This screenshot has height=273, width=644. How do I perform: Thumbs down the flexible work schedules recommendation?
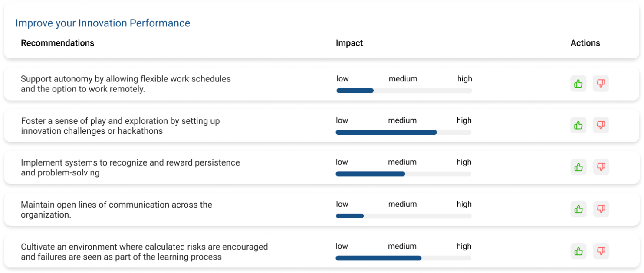click(x=601, y=84)
